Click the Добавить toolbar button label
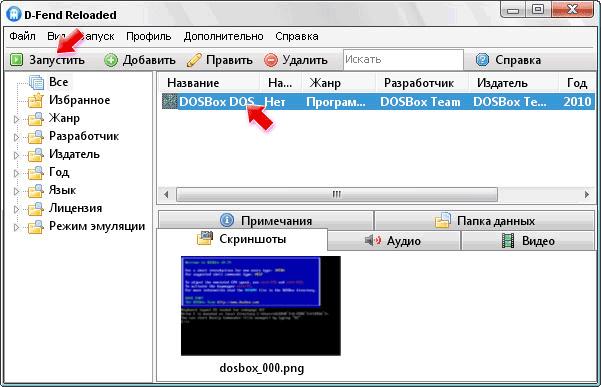The width and height of the screenshot is (601, 387). [149, 60]
